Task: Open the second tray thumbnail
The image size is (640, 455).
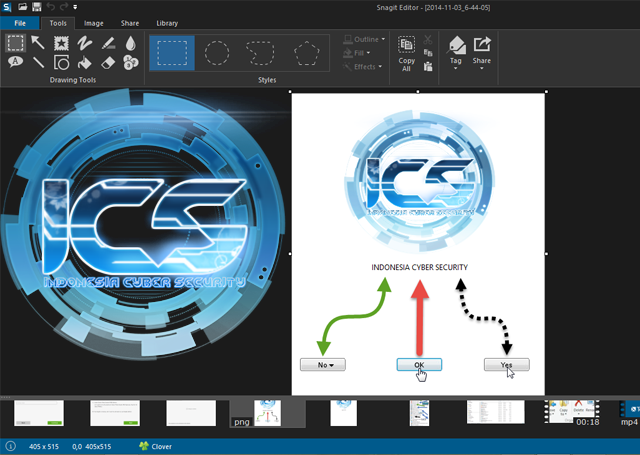Action: coord(115,413)
